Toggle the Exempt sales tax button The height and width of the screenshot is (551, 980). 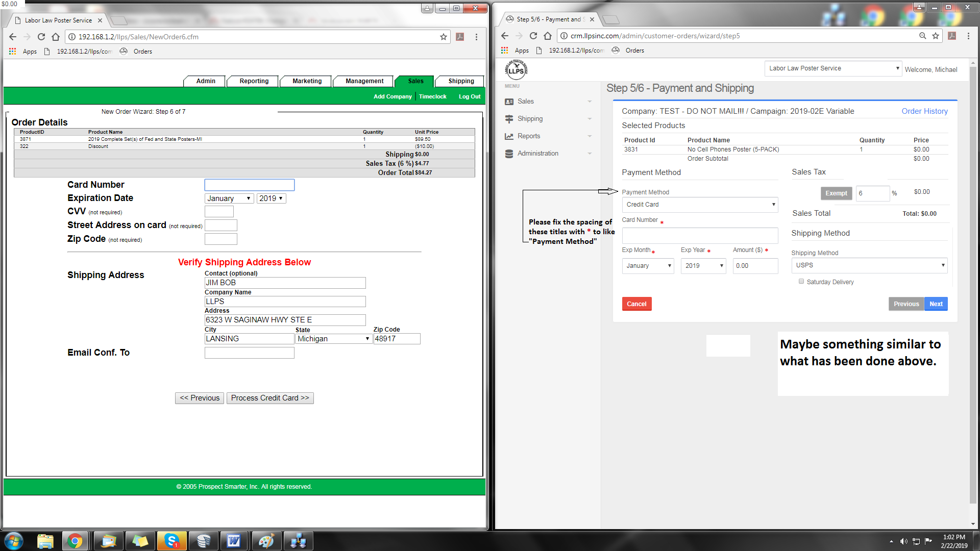[836, 193]
